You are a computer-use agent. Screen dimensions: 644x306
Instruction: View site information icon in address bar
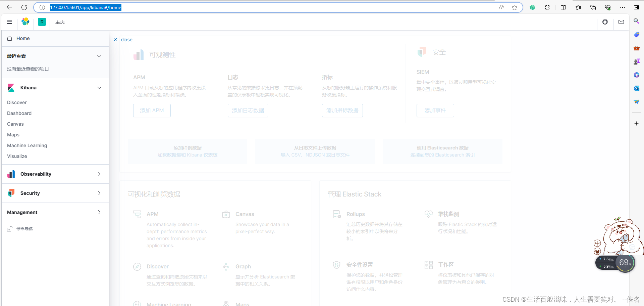tap(42, 7)
